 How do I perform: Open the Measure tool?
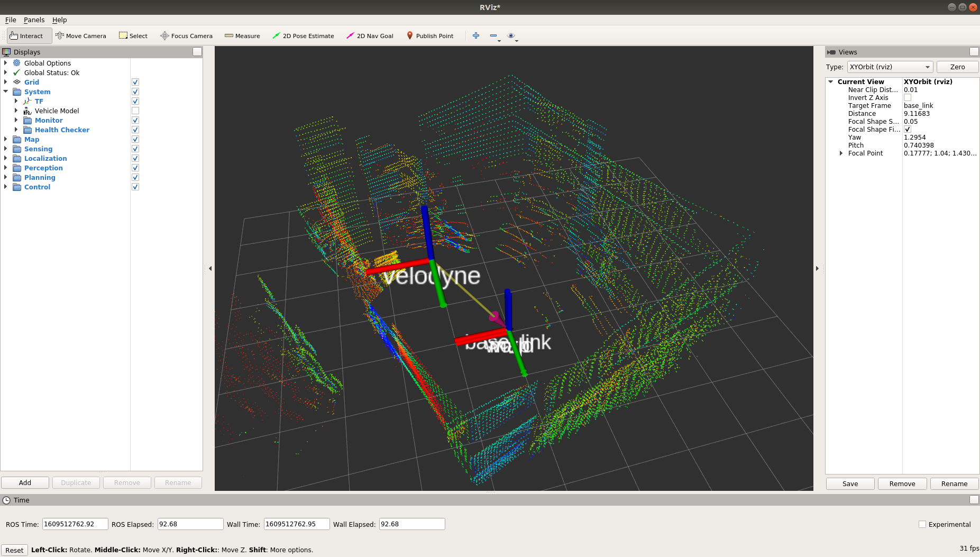(x=242, y=35)
